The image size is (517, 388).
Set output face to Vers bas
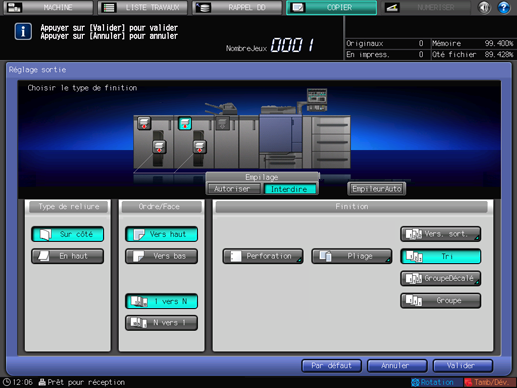tap(161, 256)
